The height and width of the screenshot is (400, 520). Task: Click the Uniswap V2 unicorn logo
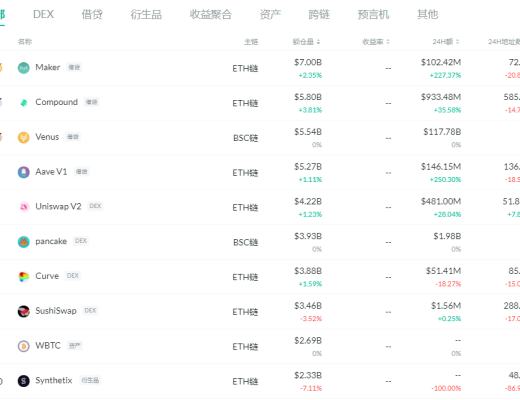pos(24,207)
